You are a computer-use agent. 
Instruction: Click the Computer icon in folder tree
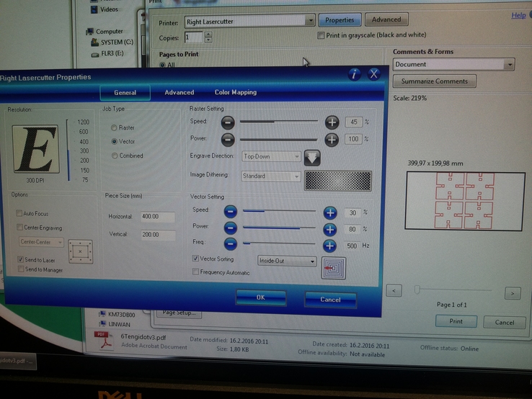[x=90, y=32]
